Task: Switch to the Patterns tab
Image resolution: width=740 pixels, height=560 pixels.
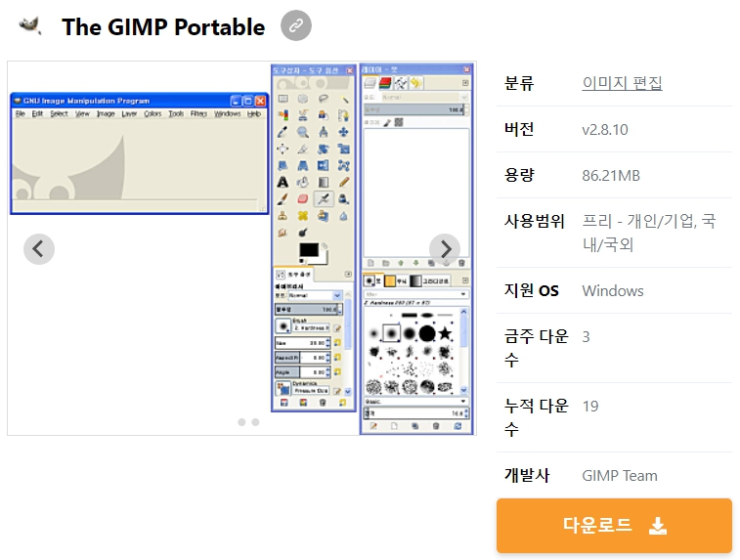Action: [396, 280]
